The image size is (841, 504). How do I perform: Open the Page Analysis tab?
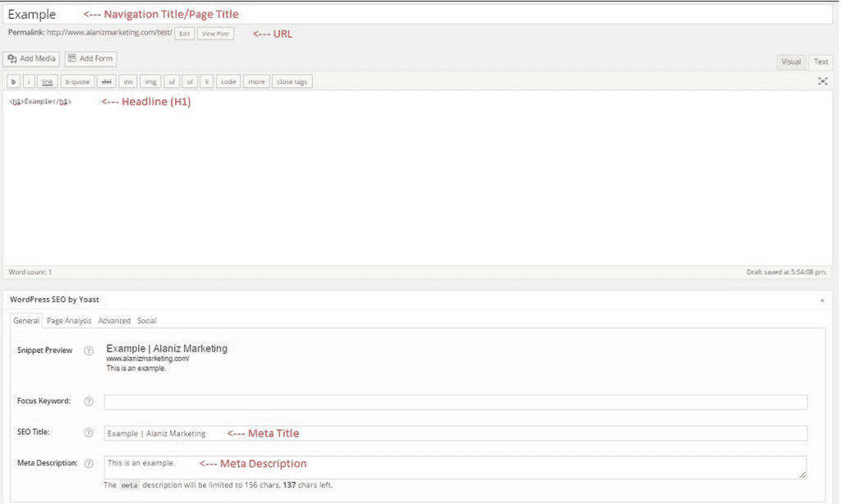pos(69,321)
